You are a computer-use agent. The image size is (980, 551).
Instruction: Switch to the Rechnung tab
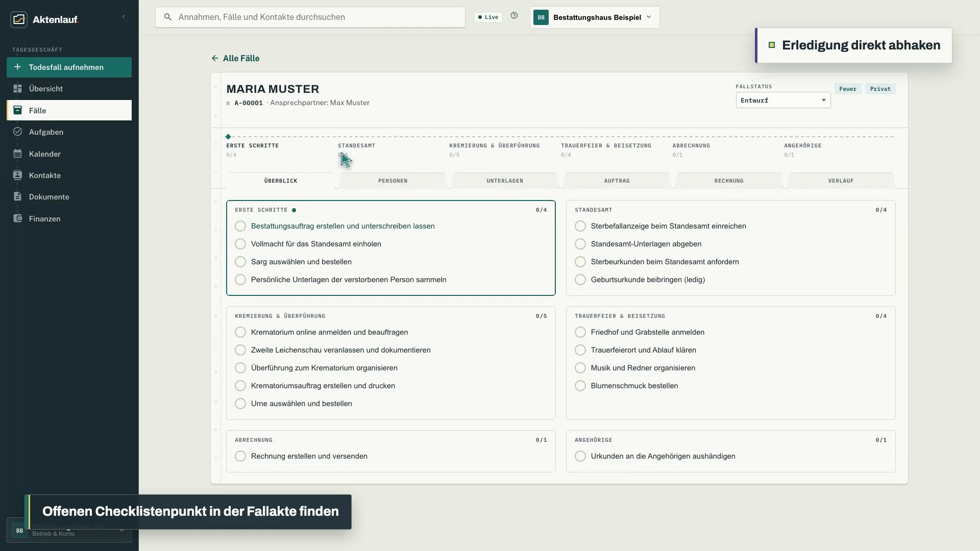point(729,181)
